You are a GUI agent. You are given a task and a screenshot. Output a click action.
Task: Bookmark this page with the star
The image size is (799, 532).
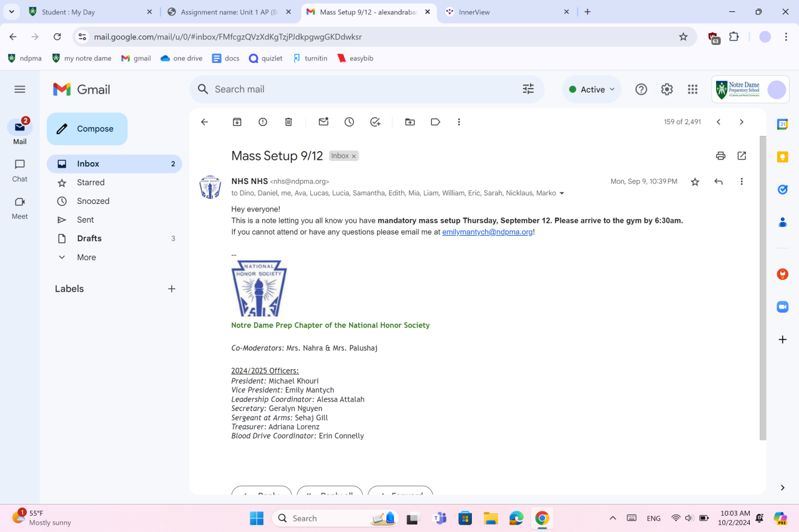pyautogui.click(x=684, y=37)
